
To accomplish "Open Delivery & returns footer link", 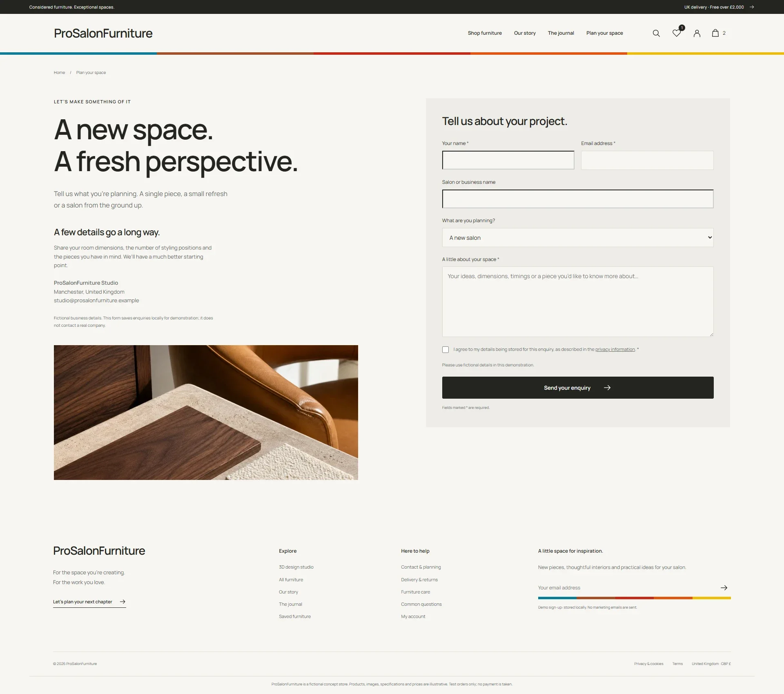I will (419, 580).
